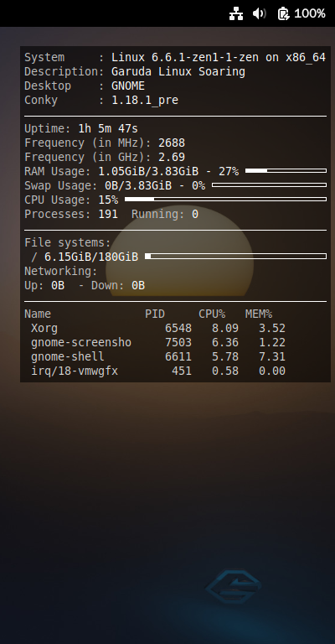Click the 'GNOME' desktop value
Image resolution: width=335 pixels, height=644 pixels.
(x=128, y=86)
